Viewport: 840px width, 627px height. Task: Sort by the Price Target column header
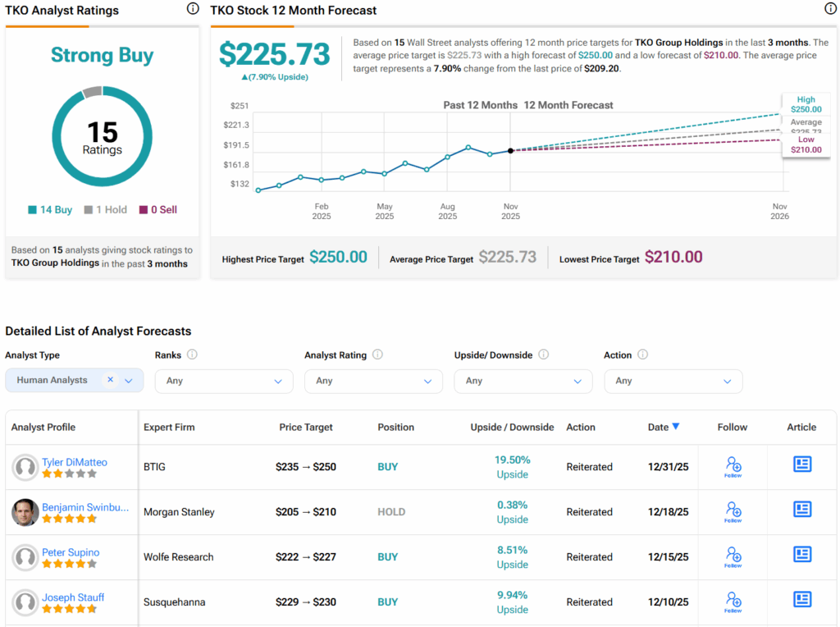(306, 427)
